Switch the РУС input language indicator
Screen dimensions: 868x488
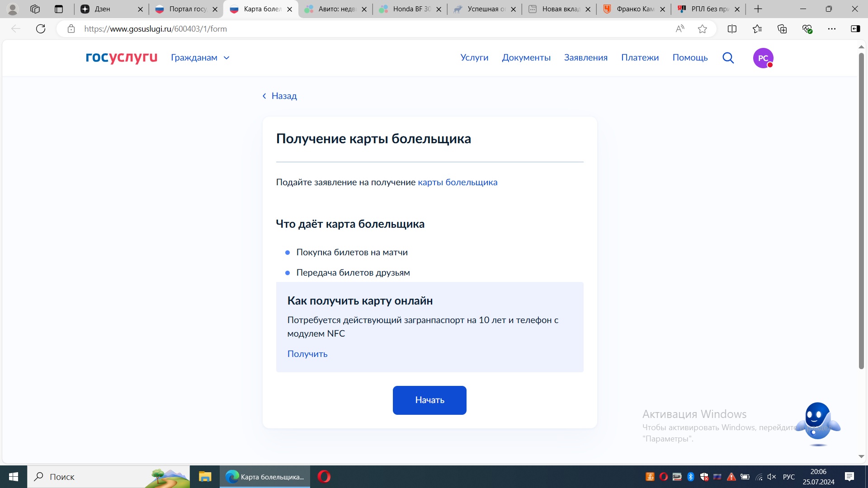pyautogui.click(x=789, y=477)
